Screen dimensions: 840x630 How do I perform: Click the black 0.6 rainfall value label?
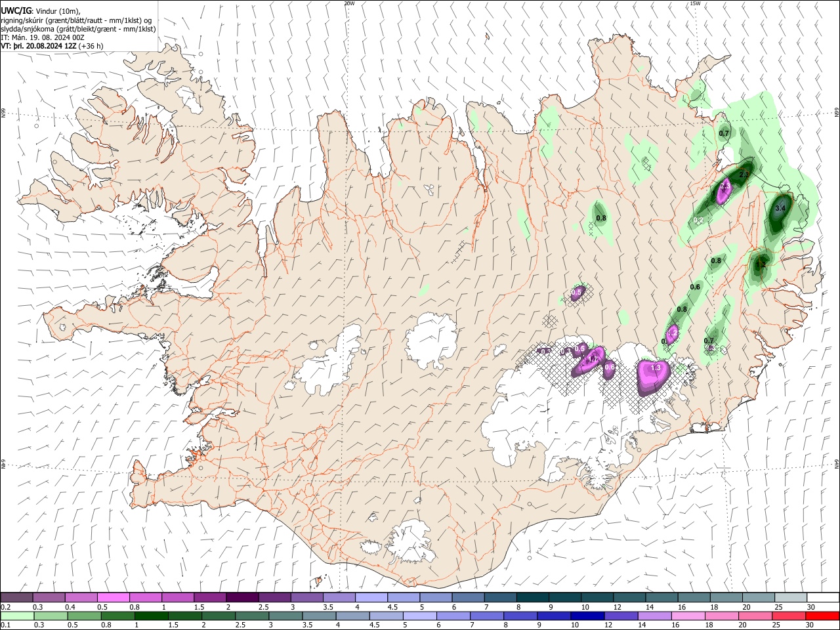point(695,287)
